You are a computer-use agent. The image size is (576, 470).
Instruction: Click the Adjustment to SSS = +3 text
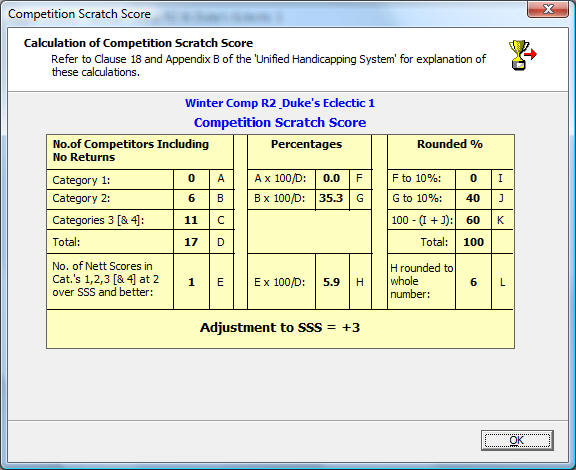point(280,327)
